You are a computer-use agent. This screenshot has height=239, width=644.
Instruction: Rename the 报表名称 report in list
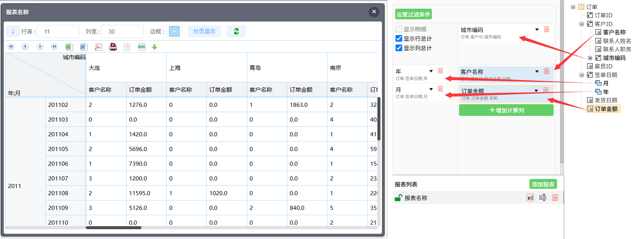tap(543, 197)
